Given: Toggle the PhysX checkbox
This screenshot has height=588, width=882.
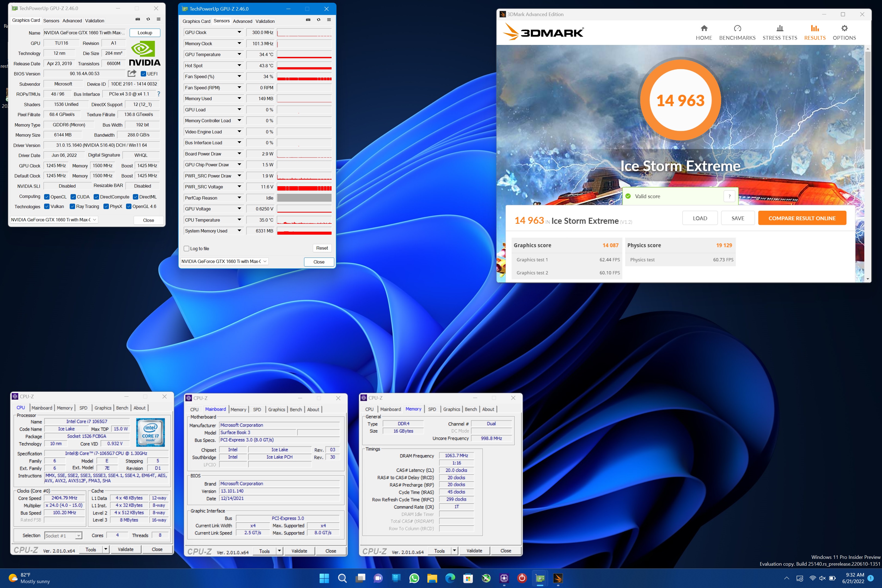Looking at the screenshot, I should click(x=106, y=206).
